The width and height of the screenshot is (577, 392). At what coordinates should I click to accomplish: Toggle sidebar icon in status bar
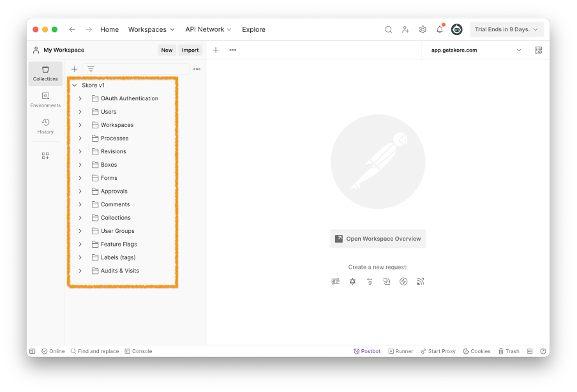(x=33, y=351)
